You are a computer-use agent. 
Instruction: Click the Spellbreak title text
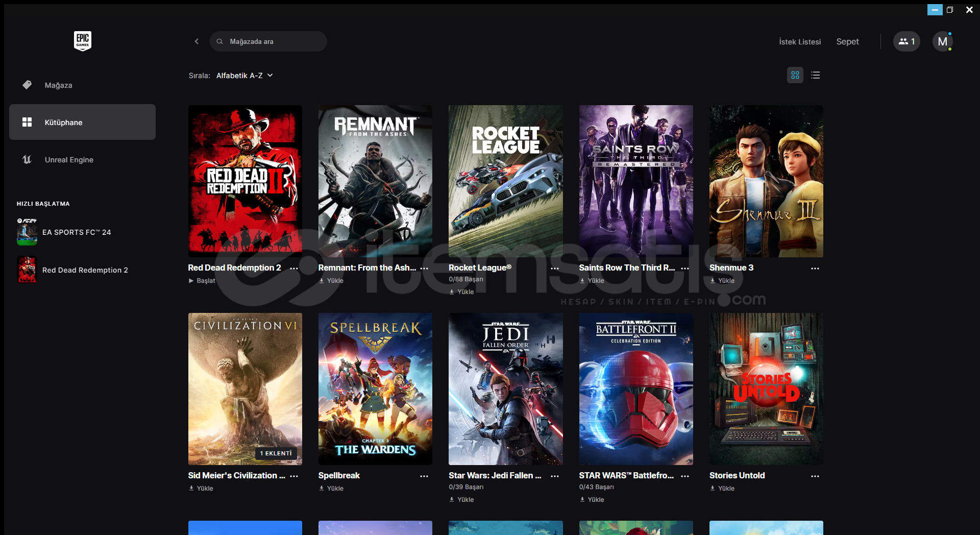click(x=339, y=475)
